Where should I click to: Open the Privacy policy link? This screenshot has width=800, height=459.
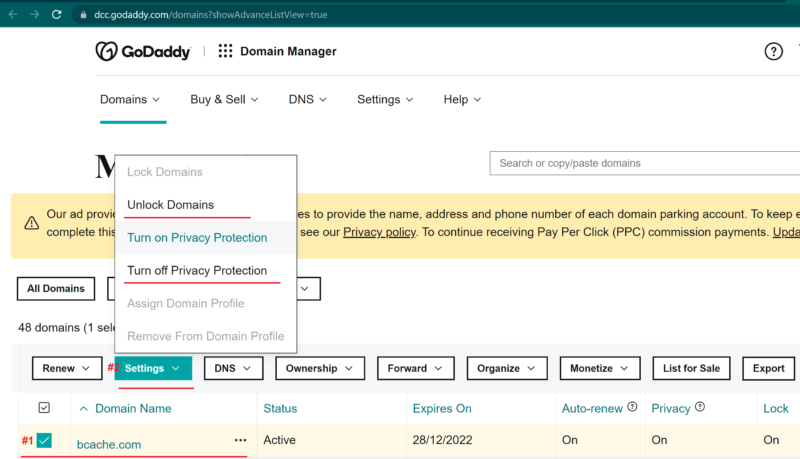[379, 232]
